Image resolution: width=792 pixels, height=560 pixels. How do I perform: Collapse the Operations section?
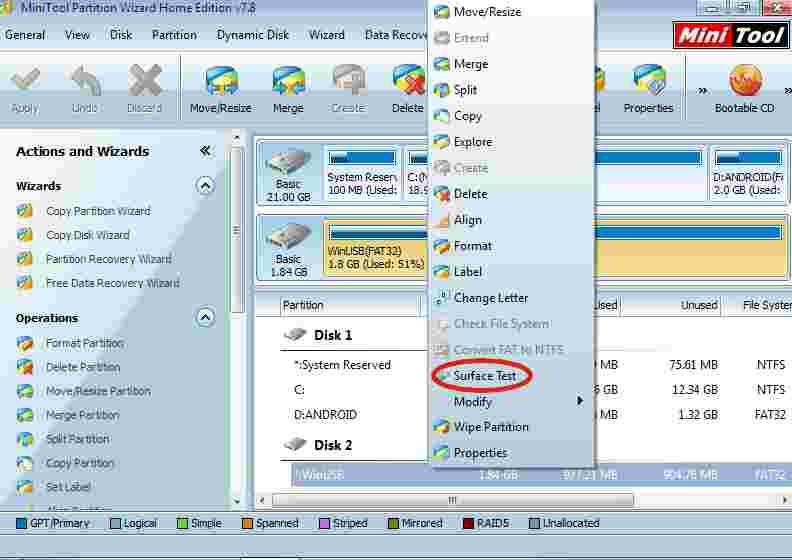[x=205, y=318]
